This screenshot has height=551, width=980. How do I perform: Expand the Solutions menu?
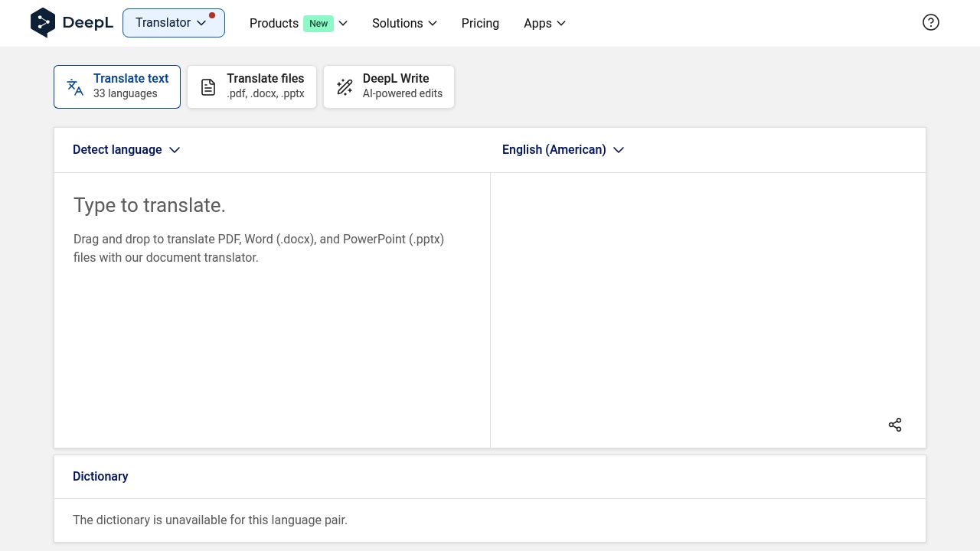tap(404, 23)
